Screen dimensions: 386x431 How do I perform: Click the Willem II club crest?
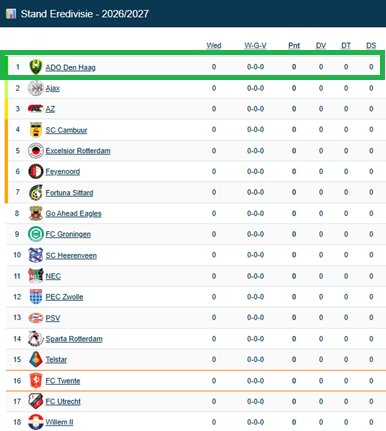[x=36, y=422]
